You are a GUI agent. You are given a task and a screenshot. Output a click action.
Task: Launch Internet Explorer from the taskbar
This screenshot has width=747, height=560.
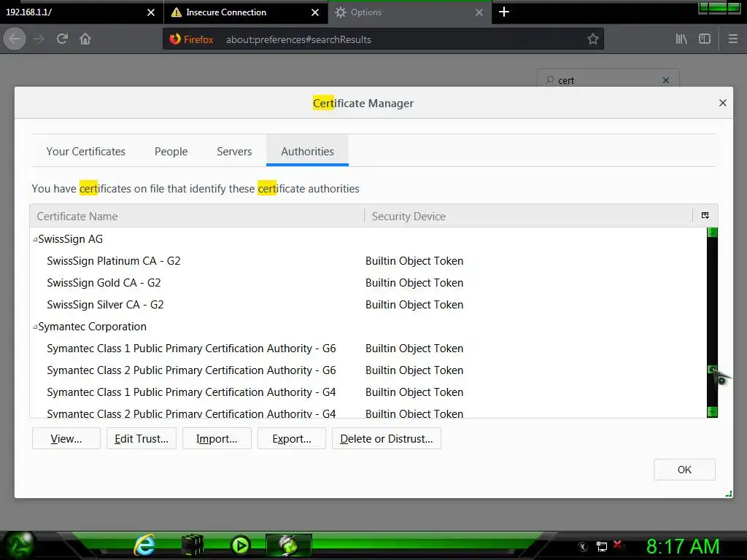[144, 545]
